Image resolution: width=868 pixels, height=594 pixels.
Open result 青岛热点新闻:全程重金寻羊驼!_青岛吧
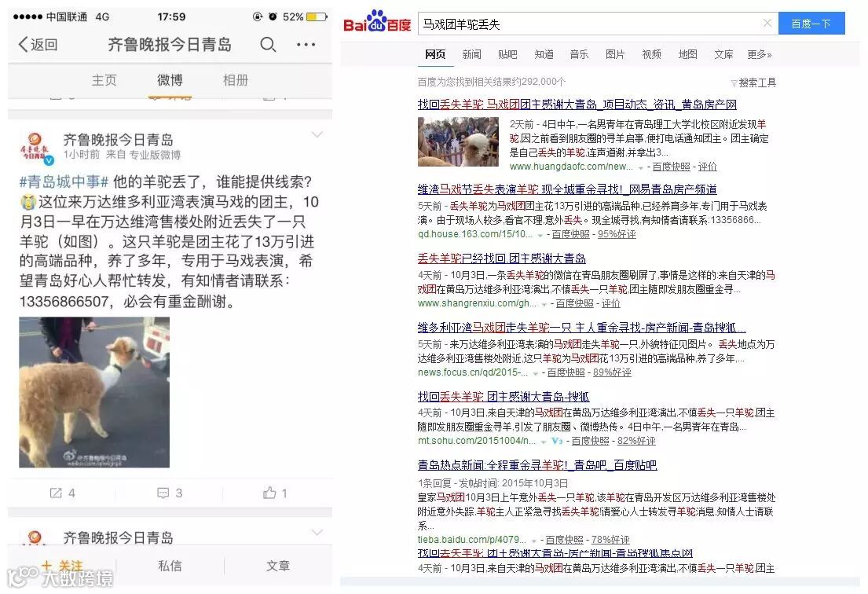(537, 466)
